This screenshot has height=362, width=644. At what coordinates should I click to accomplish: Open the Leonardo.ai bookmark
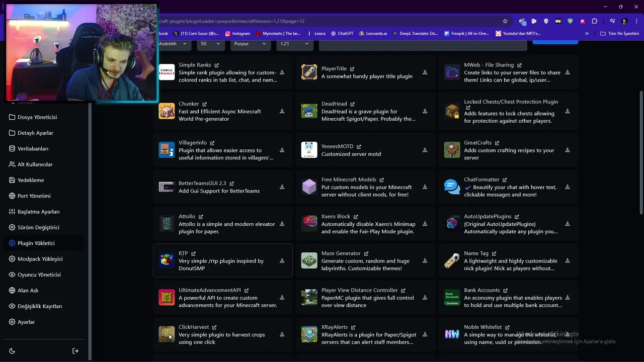(x=373, y=34)
